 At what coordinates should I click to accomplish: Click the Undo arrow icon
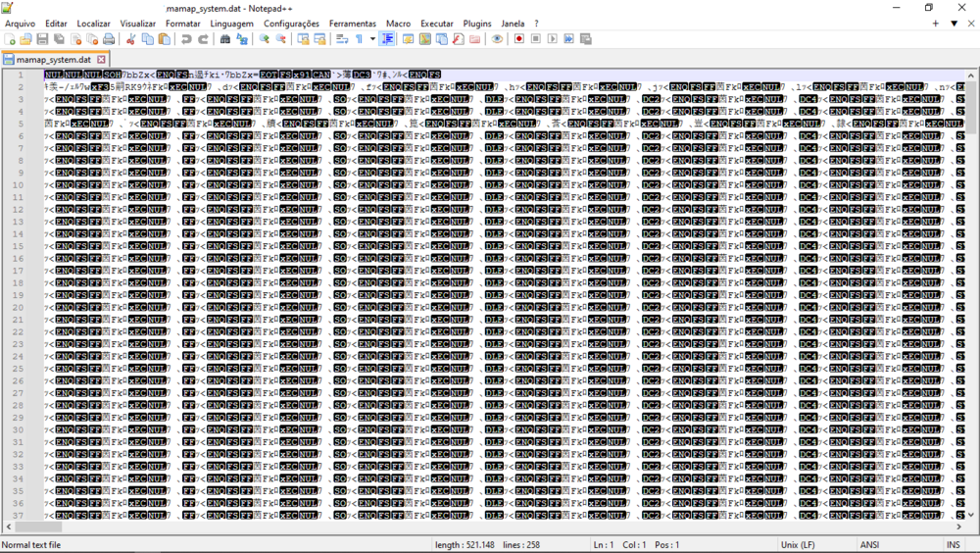186,39
